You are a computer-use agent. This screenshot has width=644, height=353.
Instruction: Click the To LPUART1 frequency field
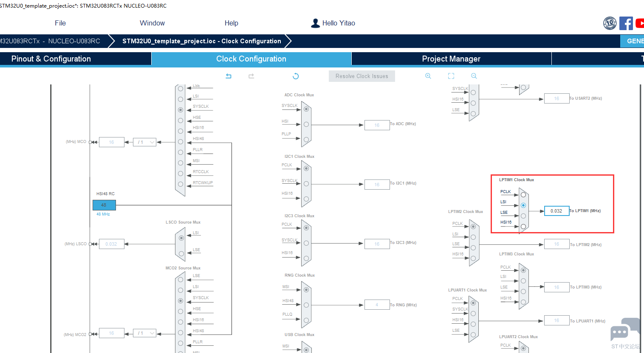(x=556, y=321)
